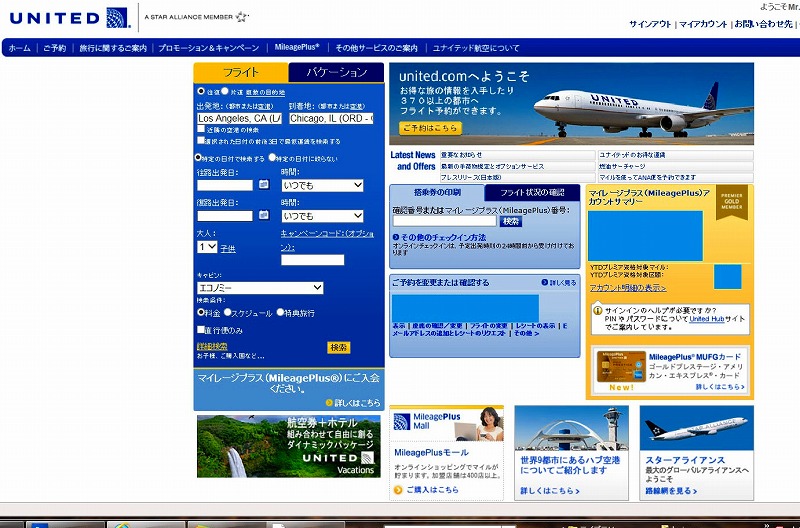Open 燃油サーチャージ news item
The height and width of the screenshot is (528, 800).
click(x=676, y=166)
